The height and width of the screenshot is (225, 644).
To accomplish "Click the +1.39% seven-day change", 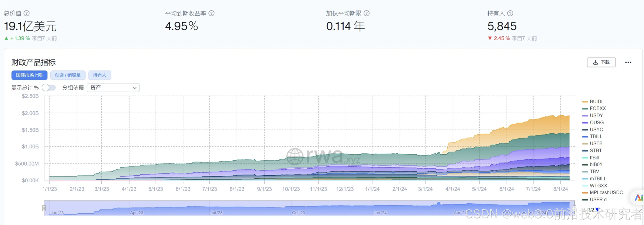I will 20,38.
